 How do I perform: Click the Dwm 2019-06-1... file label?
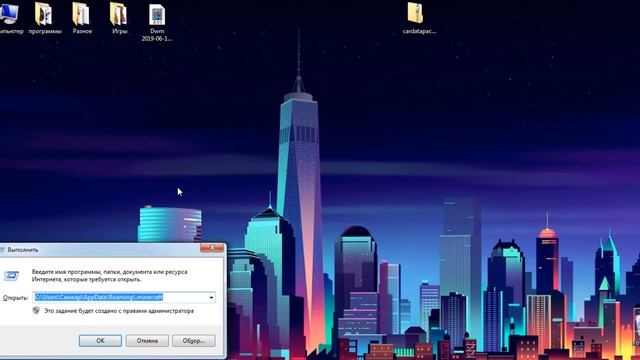(x=157, y=35)
